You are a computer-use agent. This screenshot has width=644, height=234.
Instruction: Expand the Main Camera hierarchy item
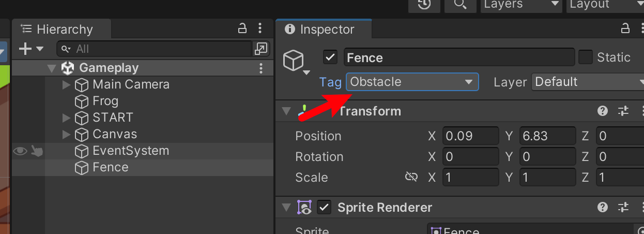click(x=66, y=84)
